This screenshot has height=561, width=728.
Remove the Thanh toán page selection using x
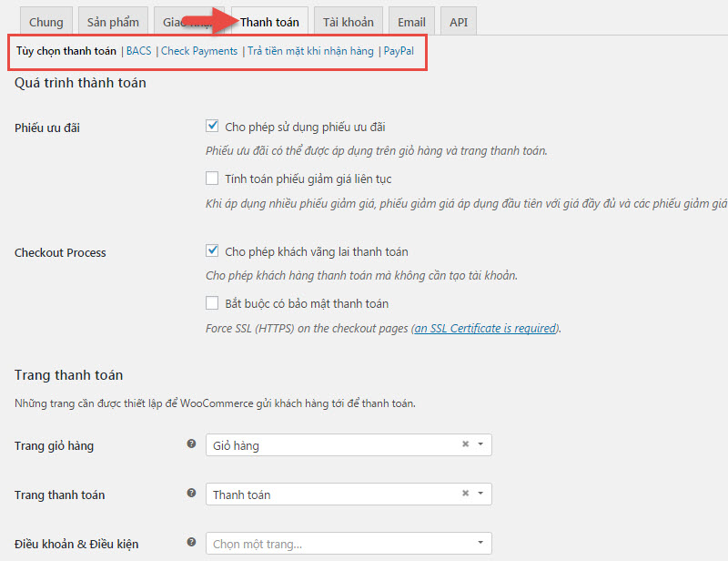point(465,495)
